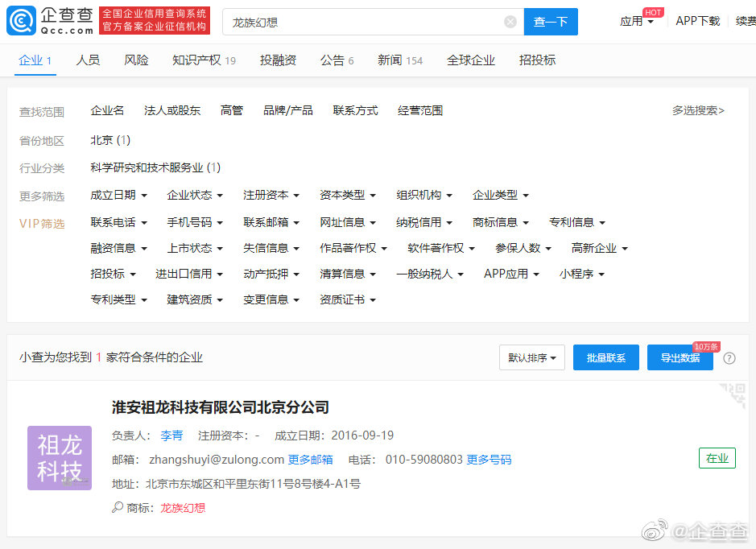The height and width of the screenshot is (549, 756).
Task: Expand the 招投标 VIP filter dropdown
Action: tap(113, 274)
